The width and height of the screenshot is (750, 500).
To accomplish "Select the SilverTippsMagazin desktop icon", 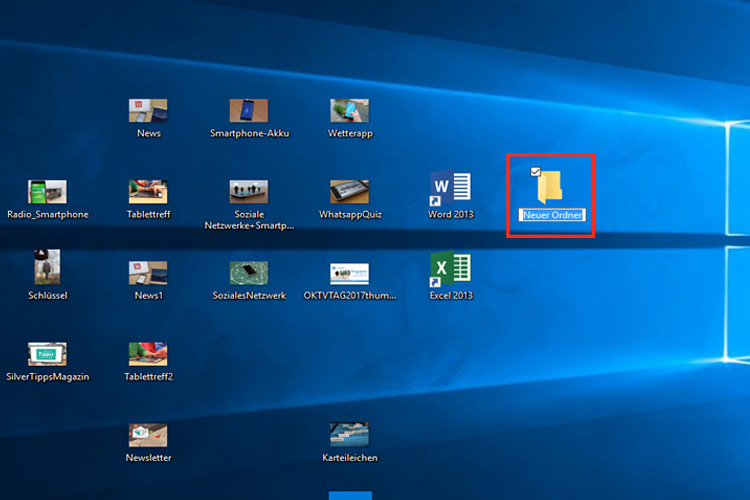I will [47, 354].
